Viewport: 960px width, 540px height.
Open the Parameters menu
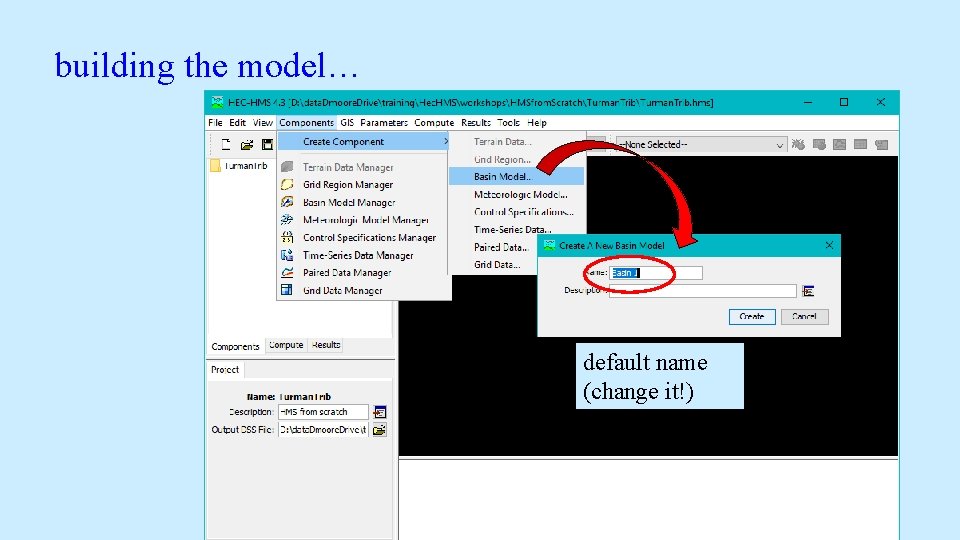click(x=384, y=122)
